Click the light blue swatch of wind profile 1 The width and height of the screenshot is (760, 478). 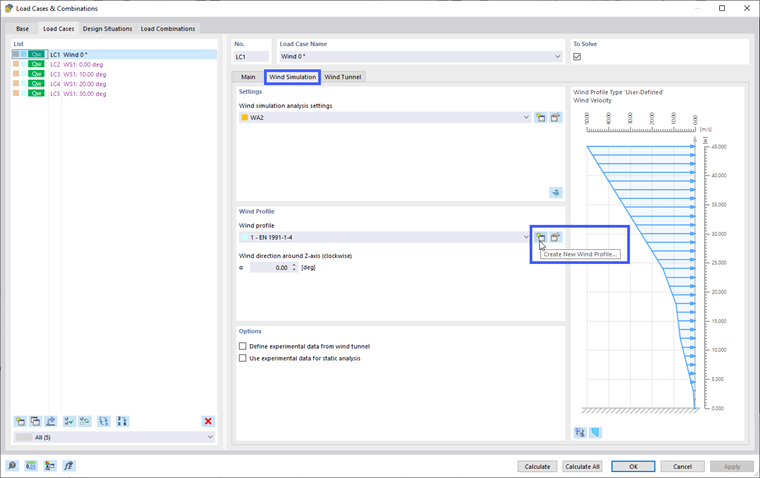[x=245, y=237]
